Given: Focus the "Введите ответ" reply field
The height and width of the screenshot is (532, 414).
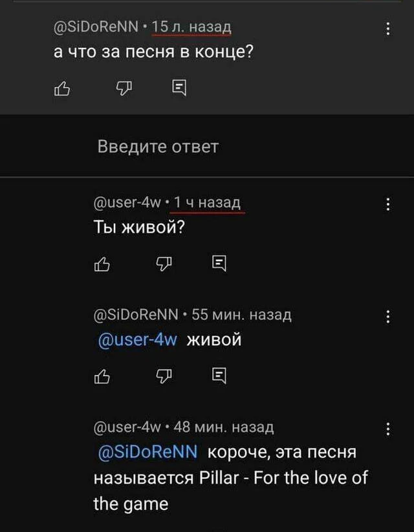Looking at the screenshot, I should [x=158, y=147].
